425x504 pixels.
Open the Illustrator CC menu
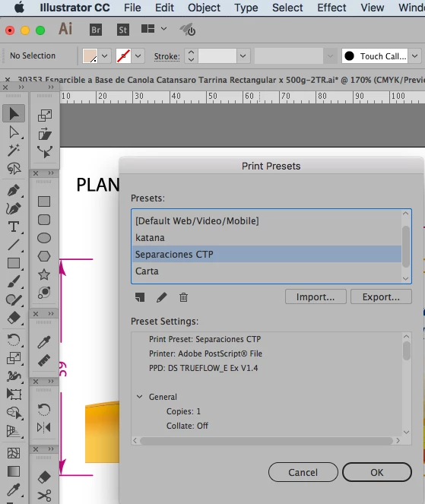click(x=75, y=8)
